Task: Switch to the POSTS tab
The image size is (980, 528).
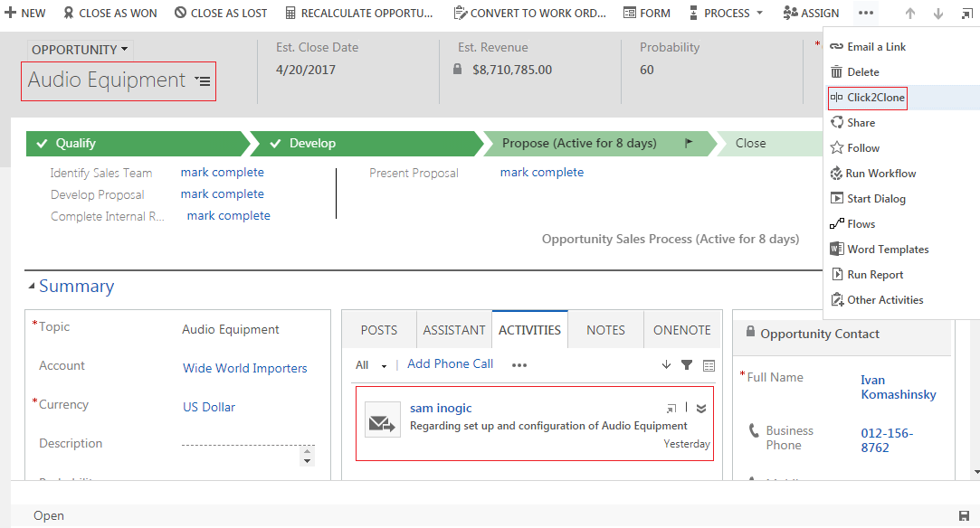Action: [x=379, y=330]
